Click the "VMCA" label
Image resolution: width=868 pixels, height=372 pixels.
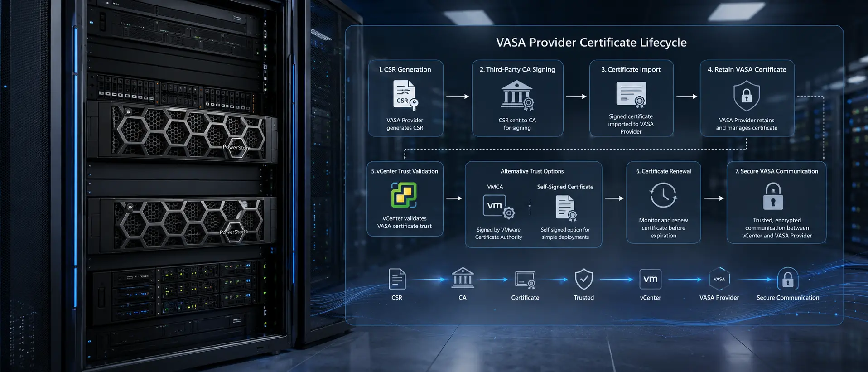pos(495,187)
